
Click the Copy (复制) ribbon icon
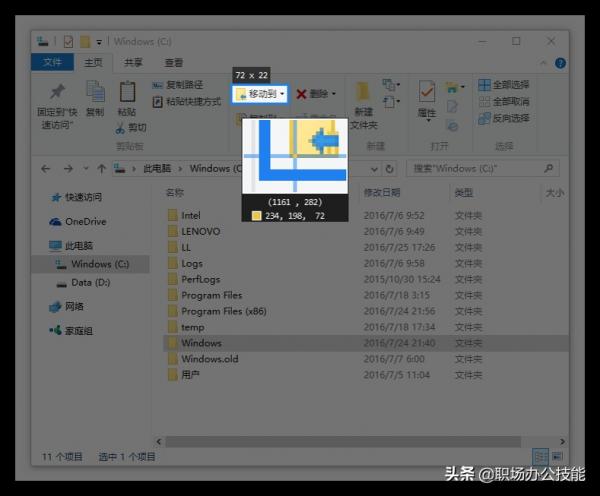[95, 91]
